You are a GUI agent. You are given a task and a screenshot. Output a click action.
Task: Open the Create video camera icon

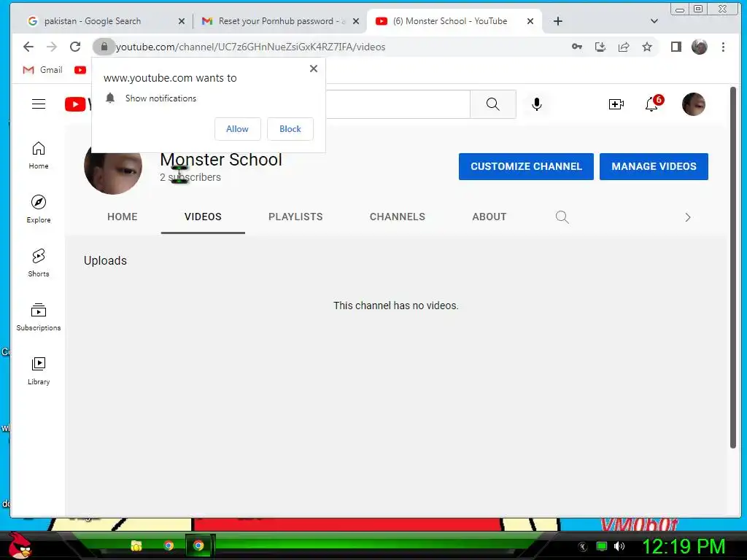point(616,104)
